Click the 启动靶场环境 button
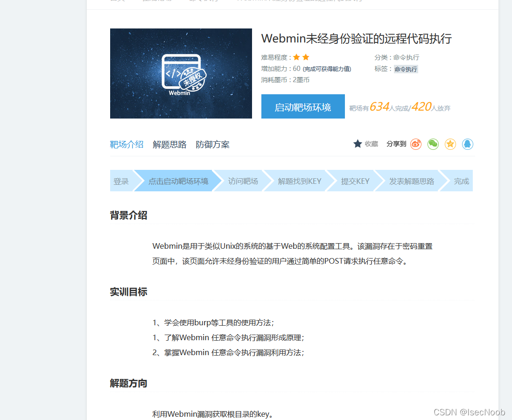 tap(303, 106)
